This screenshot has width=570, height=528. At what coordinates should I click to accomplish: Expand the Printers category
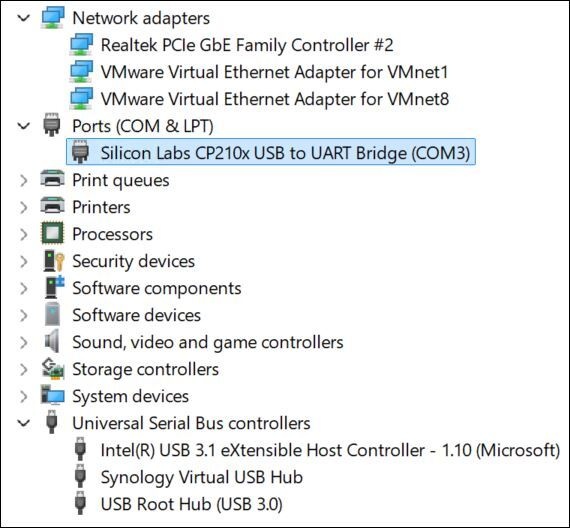tap(24, 207)
